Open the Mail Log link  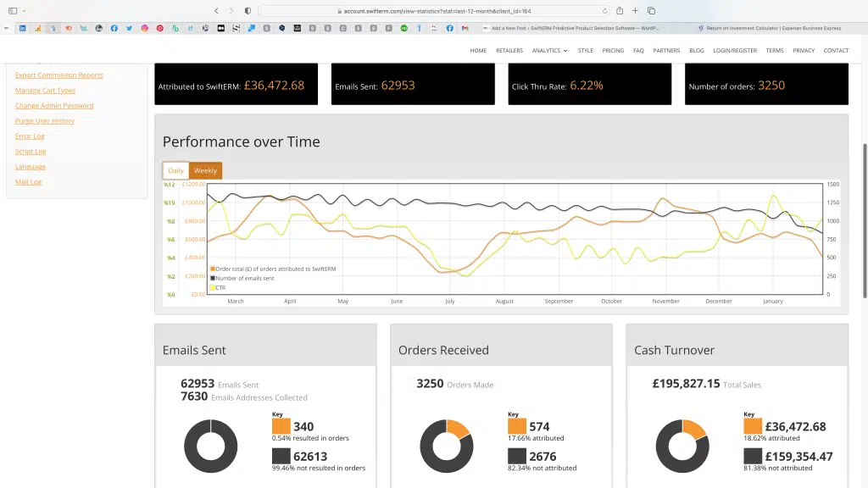point(28,181)
